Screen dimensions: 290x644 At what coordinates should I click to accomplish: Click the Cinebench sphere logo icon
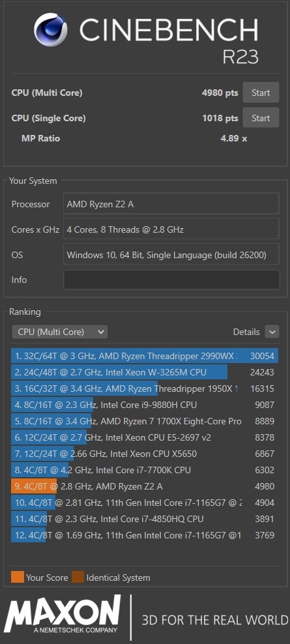click(x=51, y=29)
